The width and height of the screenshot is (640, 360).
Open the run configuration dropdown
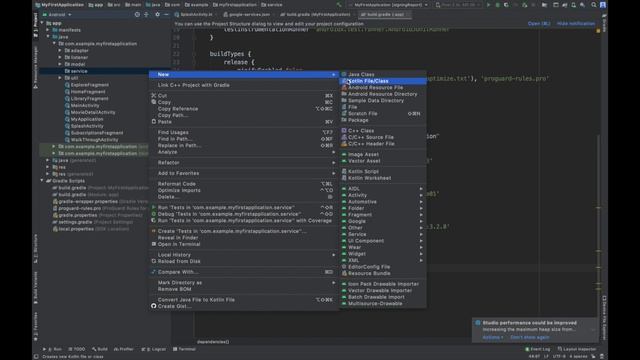coord(389,5)
